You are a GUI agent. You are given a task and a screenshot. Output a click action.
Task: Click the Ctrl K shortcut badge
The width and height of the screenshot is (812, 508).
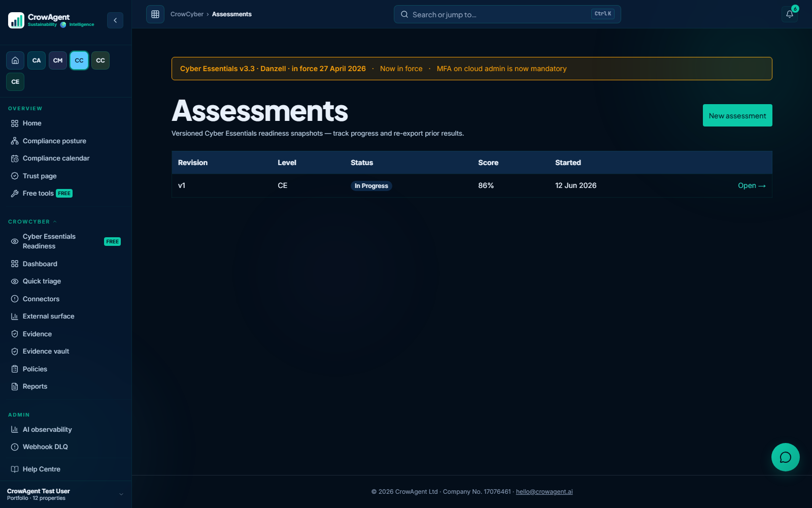click(603, 14)
